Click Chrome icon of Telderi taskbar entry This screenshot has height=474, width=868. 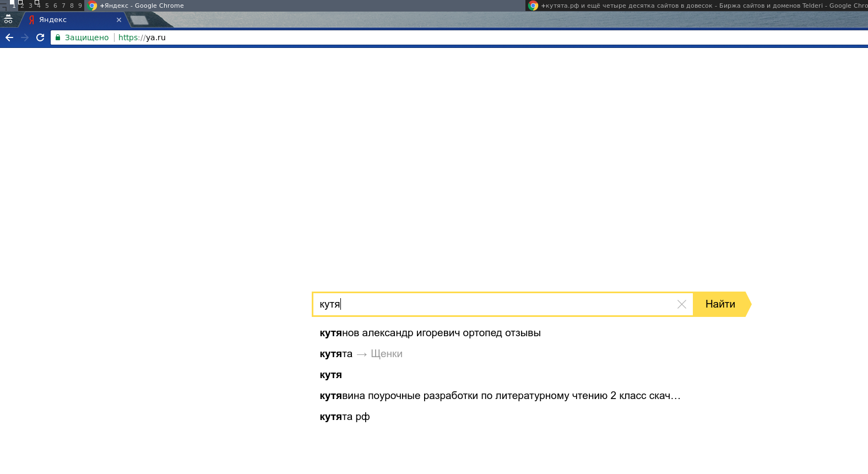tap(533, 6)
